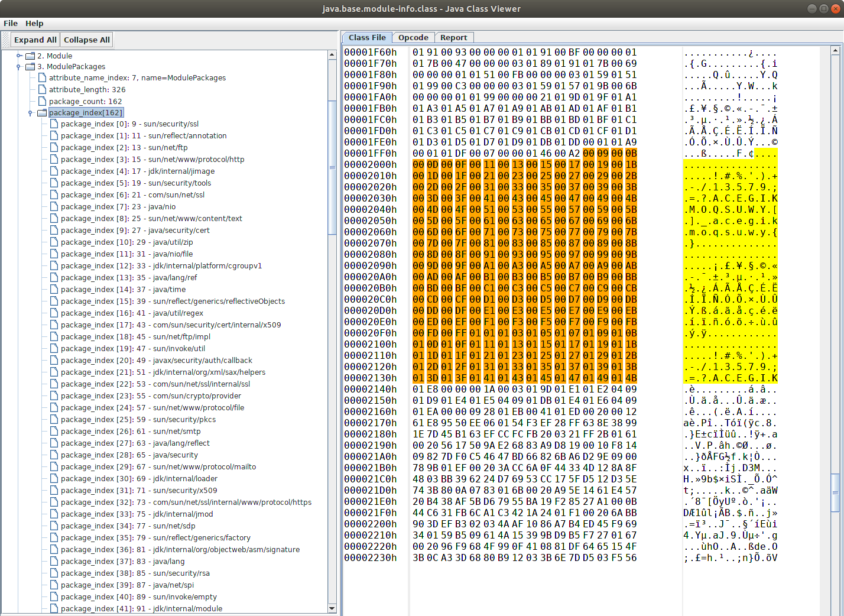Open the File menu

tap(11, 23)
